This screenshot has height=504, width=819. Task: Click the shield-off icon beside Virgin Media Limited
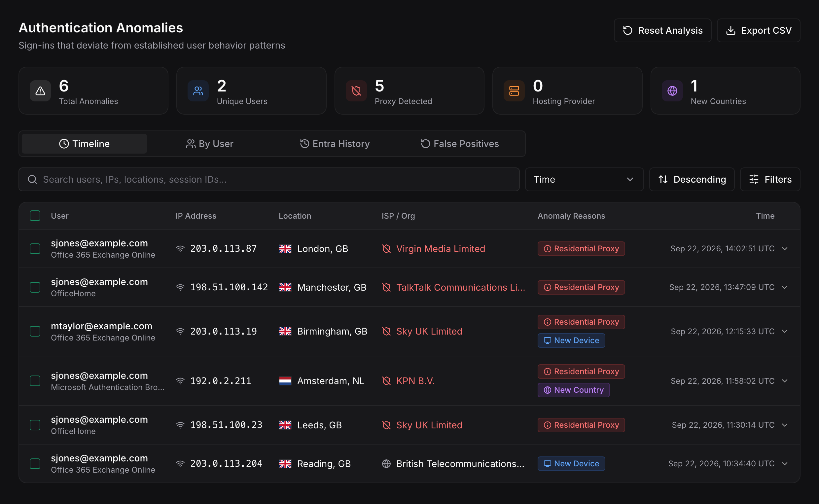386,249
